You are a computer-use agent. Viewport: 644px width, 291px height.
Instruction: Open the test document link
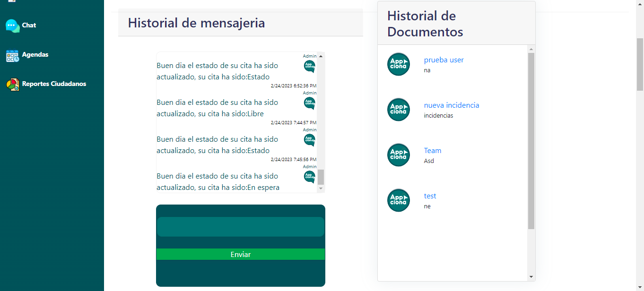click(x=430, y=196)
